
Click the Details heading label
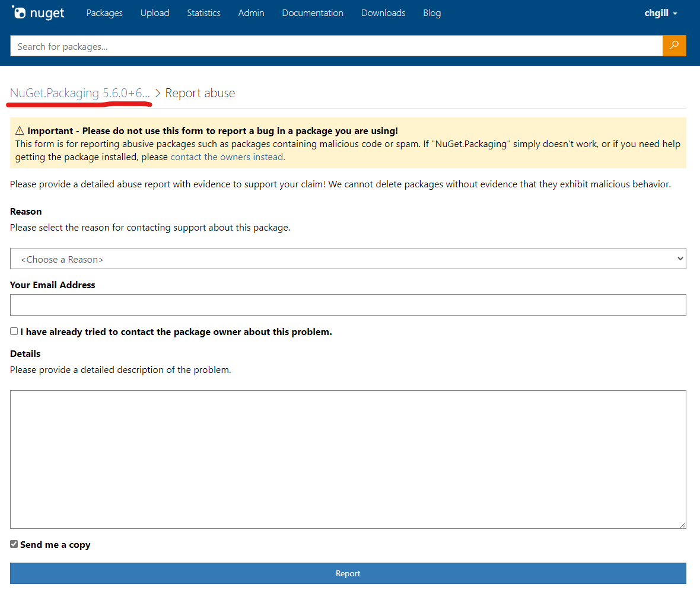coord(25,354)
